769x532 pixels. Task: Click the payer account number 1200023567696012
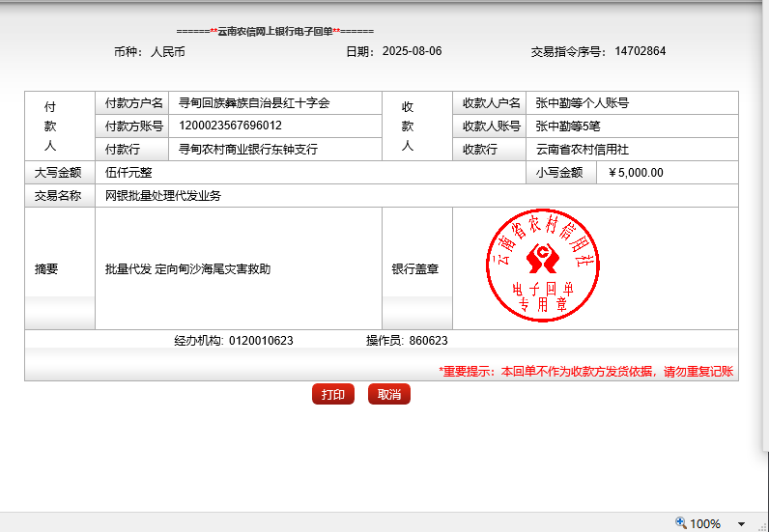(x=230, y=126)
